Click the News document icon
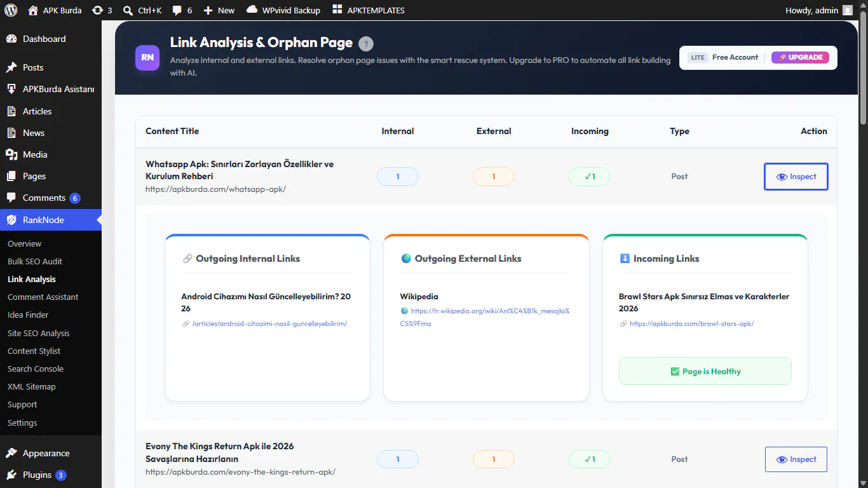 [x=11, y=133]
